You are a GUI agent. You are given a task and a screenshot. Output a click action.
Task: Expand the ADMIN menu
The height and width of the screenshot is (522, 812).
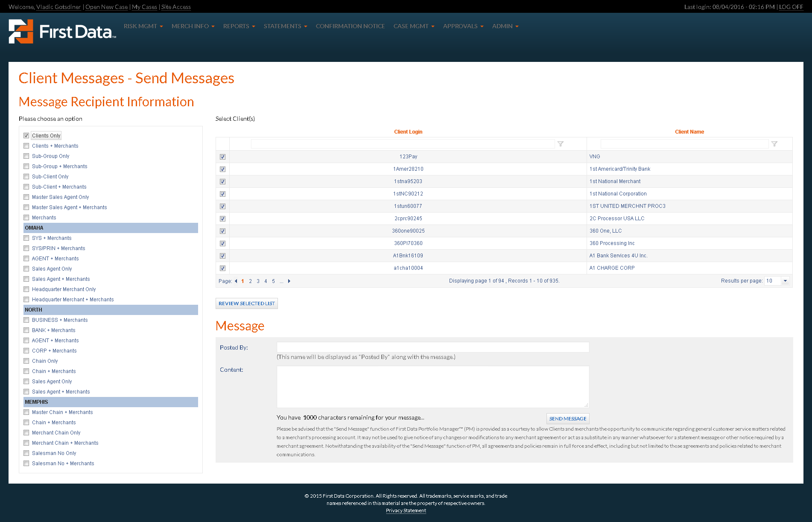pos(505,26)
